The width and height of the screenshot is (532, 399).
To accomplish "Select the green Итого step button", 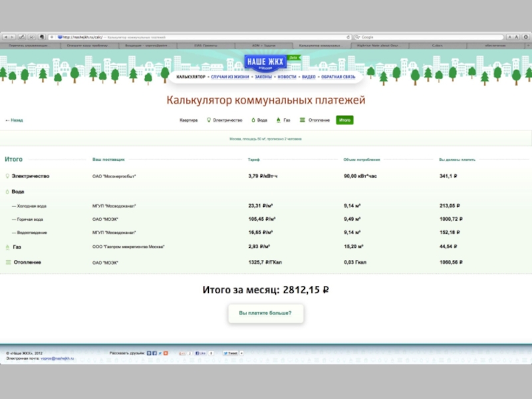I will pyautogui.click(x=344, y=120).
